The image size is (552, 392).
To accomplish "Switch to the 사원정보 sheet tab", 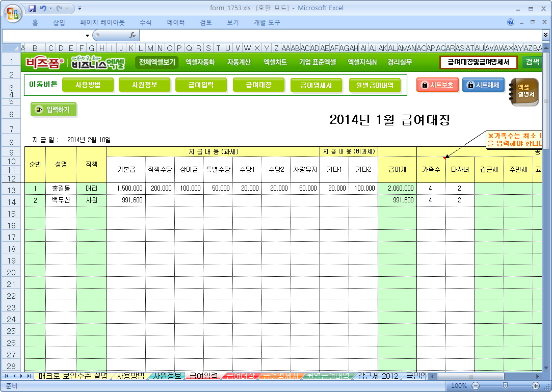I will pyautogui.click(x=167, y=376).
